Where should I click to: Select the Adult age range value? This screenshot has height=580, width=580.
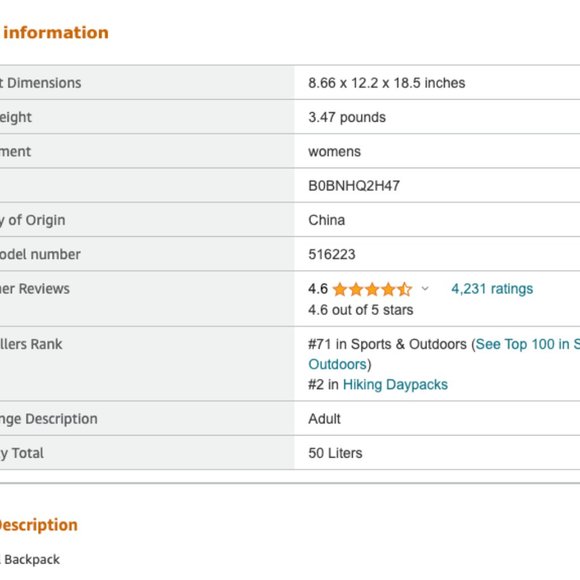click(324, 419)
